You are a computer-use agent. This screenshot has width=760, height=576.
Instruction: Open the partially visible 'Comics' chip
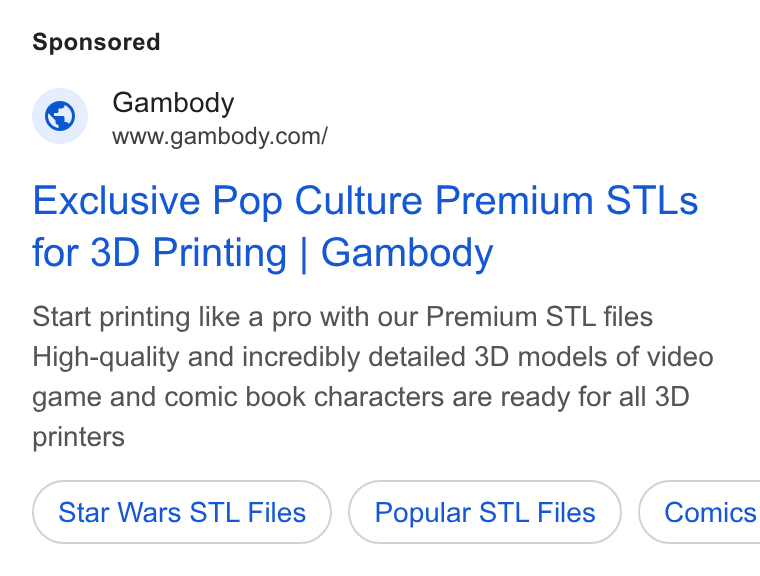tap(699, 512)
